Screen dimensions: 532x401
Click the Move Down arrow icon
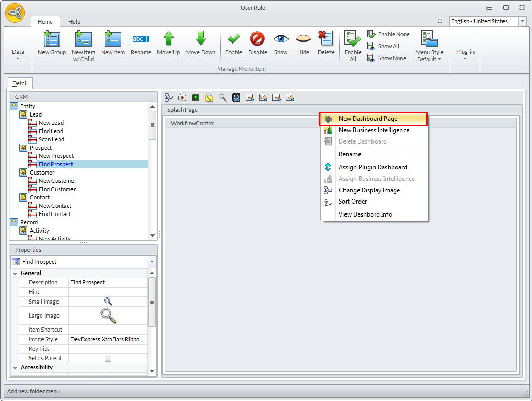pyautogui.click(x=200, y=39)
